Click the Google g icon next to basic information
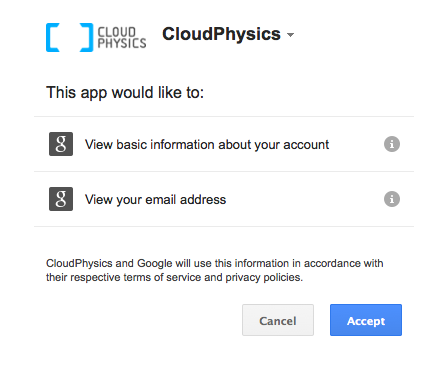 [61, 144]
